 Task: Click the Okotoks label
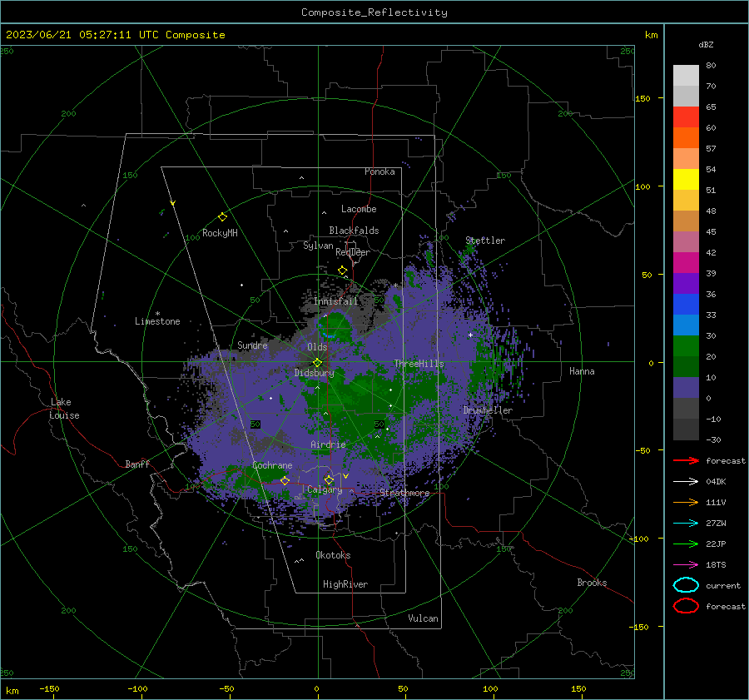333,555
